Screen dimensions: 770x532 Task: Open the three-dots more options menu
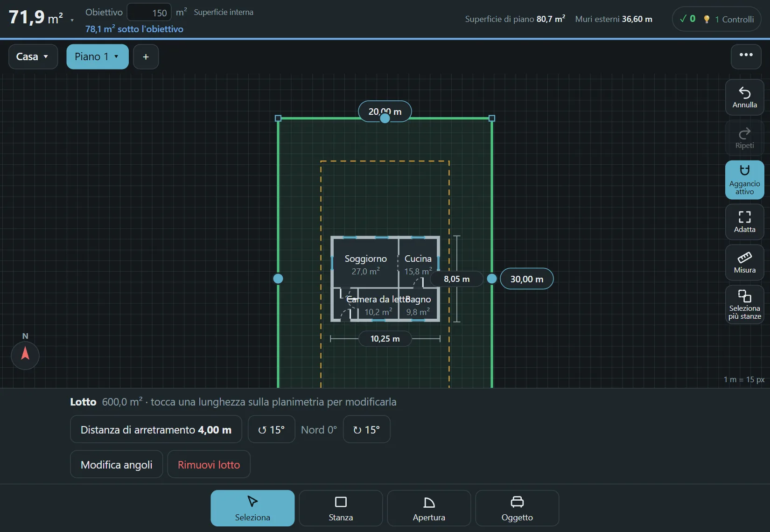click(x=746, y=56)
